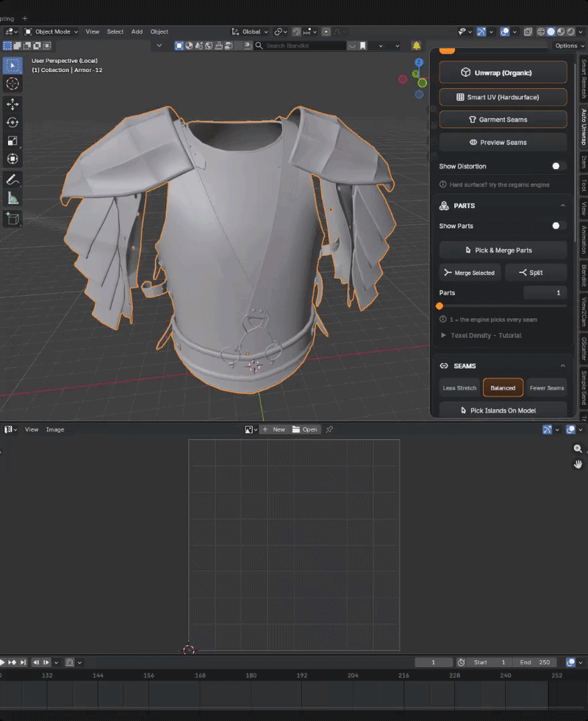Click the pin icon in the image editor header
This screenshot has width=588, height=721.
[329, 429]
